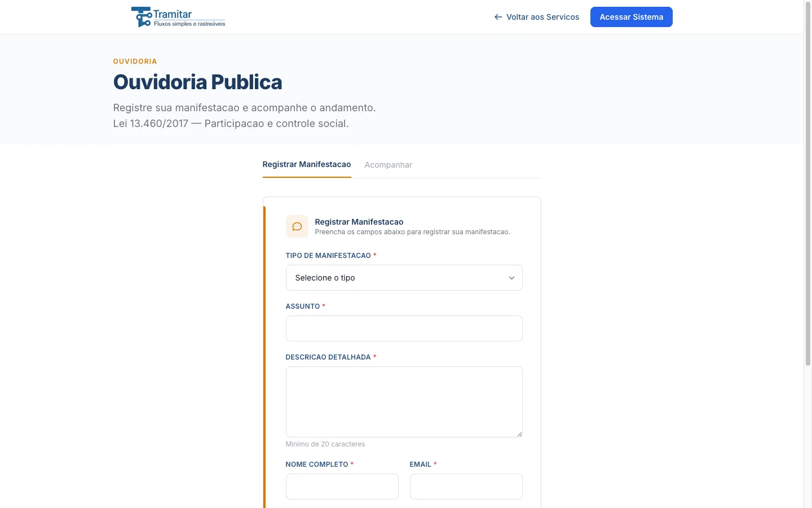Click the Acessar Sistema button
This screenshot has height=508, width=812.
tap(632, 17)
